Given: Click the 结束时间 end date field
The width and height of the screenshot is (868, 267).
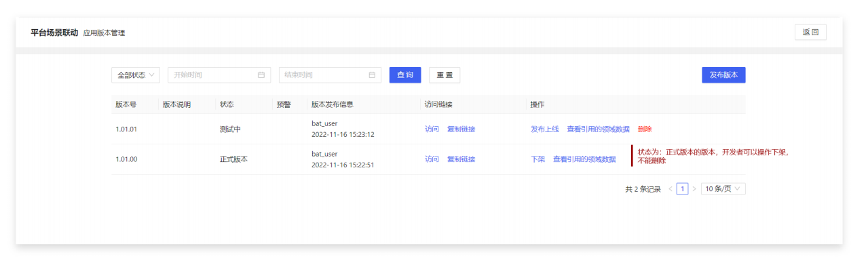Looking at the screenshot, I should (330, 75).
